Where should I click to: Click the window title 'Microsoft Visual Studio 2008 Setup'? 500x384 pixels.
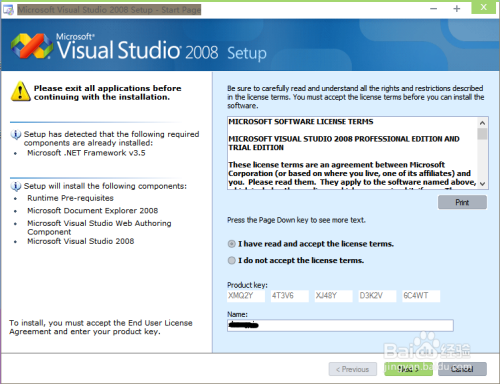point(109,10)
